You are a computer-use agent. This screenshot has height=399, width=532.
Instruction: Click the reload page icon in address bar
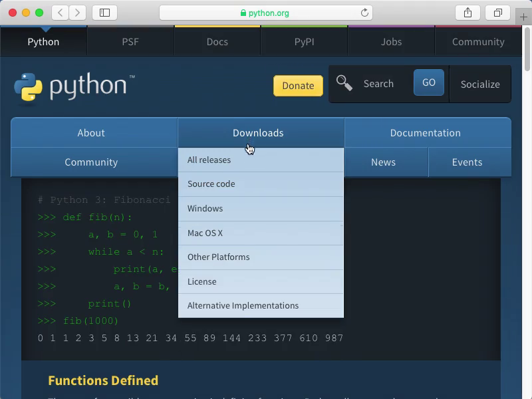(x=364, y=13)
